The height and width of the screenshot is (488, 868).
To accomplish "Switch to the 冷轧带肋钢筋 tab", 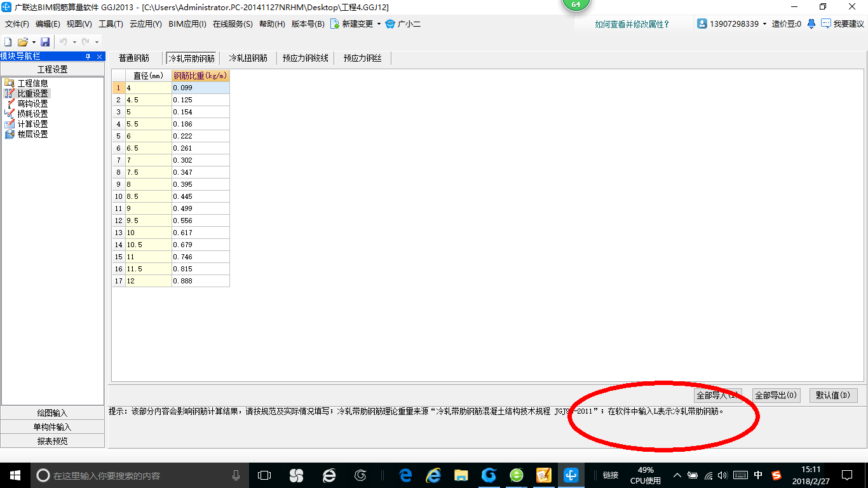I will tap(191, 58).
